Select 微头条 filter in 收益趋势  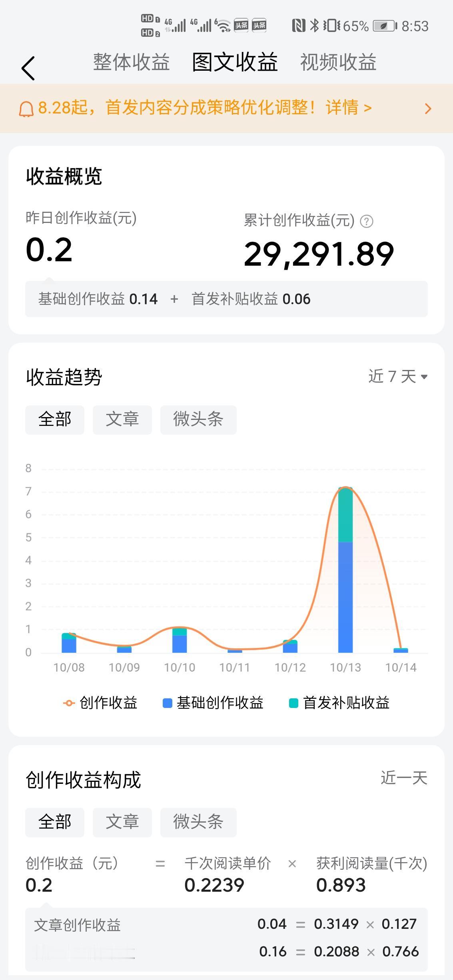pyautogui.click(x=198, y=419)
